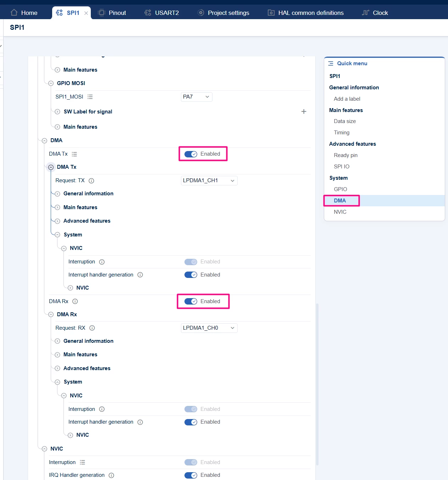Switch to the USART2 tab

162,13
